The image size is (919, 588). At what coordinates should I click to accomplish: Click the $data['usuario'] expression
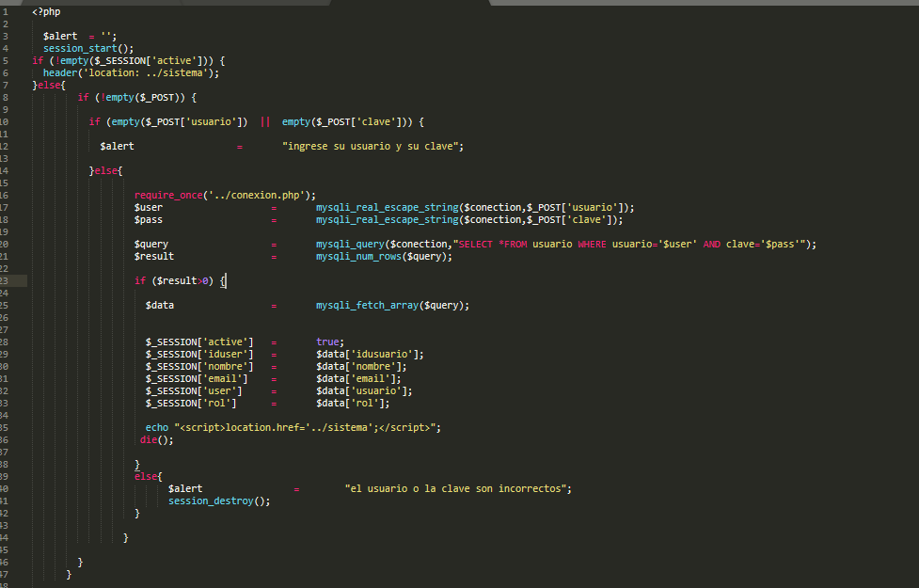point(361,391)
